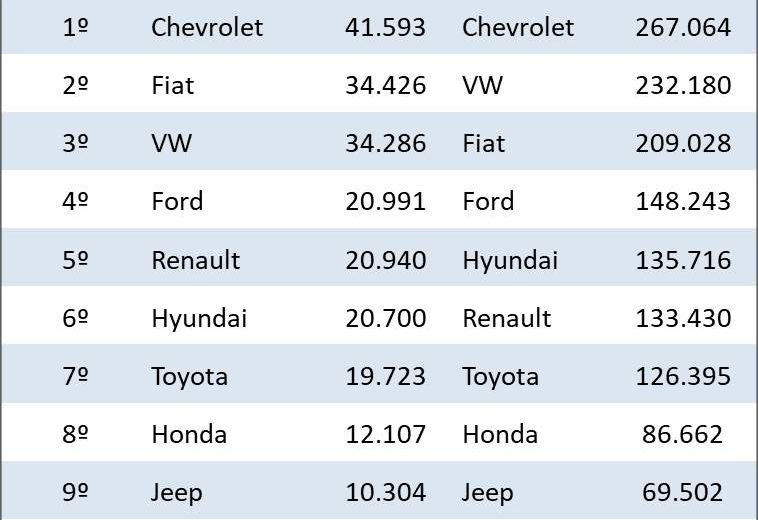Select the 135.716 value
Image resolution: width=758 pixels, height=520 pixels.
pyautogui.click(x=683, y=260)
